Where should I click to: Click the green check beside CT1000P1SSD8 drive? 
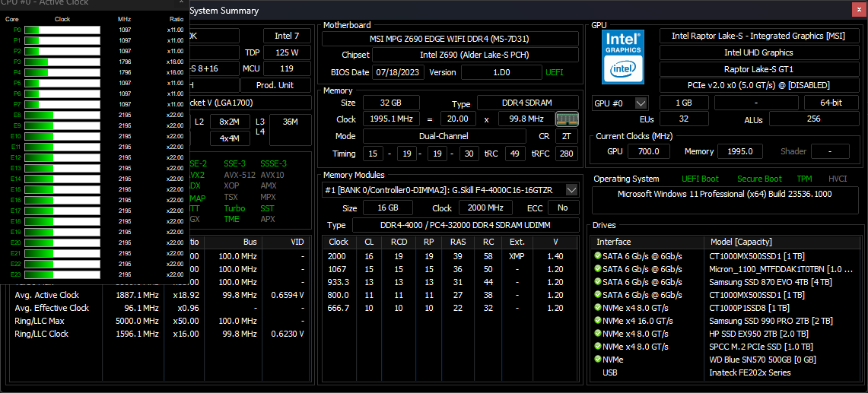coord(598,308)
